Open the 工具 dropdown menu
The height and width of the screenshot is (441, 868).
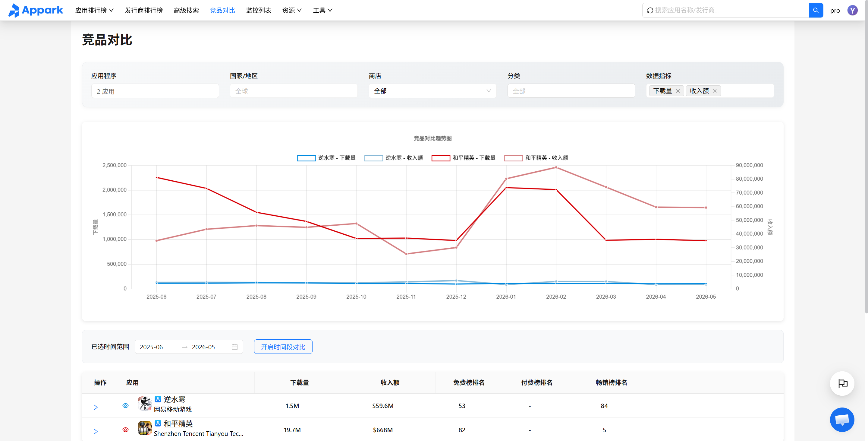(x=322, y=11)
